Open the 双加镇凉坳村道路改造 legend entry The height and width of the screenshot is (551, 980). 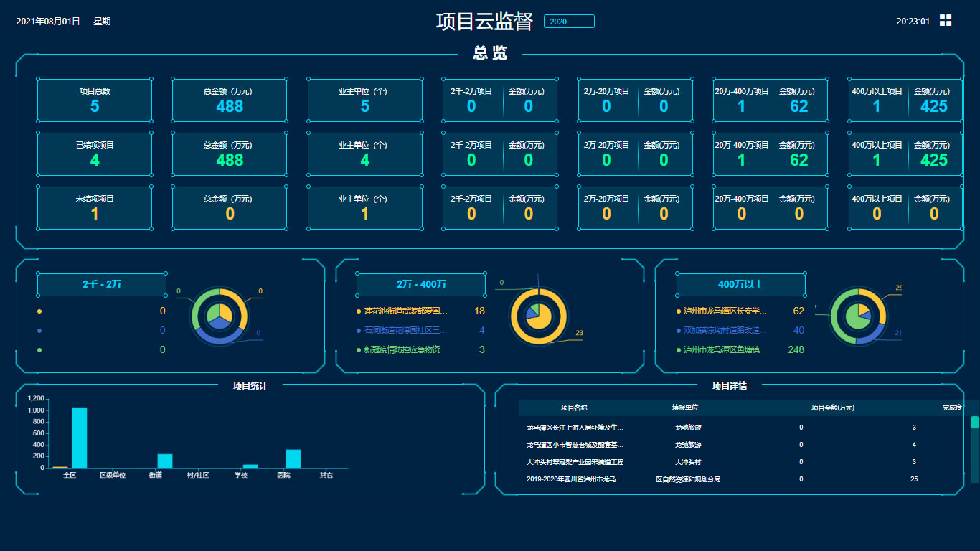coord(725,331)
